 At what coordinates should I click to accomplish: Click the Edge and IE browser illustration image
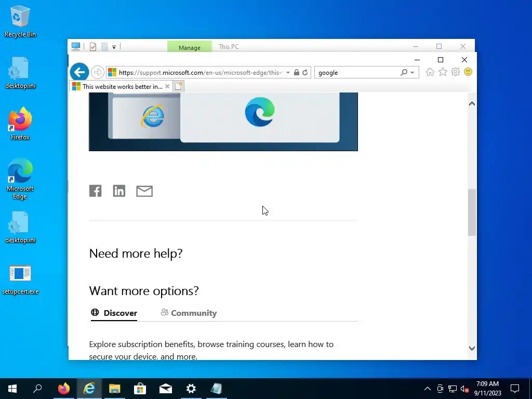pos(223,122)
